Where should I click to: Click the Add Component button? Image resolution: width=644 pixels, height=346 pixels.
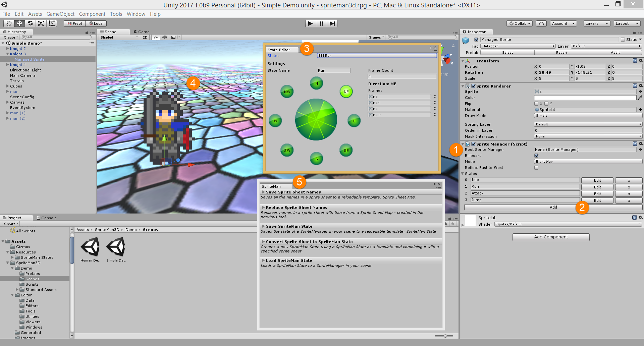click(551, 237)
